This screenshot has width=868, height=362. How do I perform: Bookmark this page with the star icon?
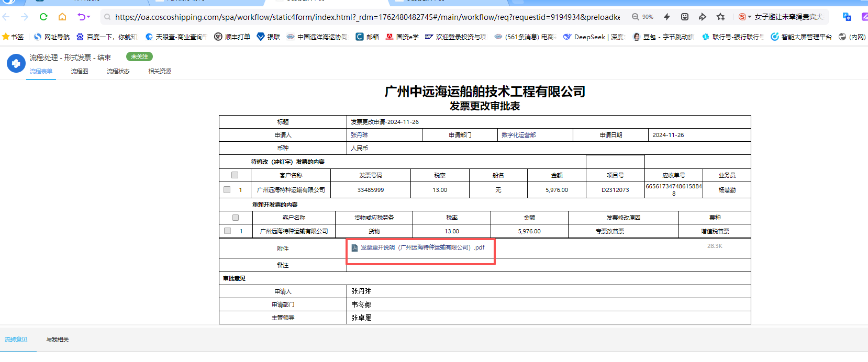pyautogui.click(x=720, y=17)
